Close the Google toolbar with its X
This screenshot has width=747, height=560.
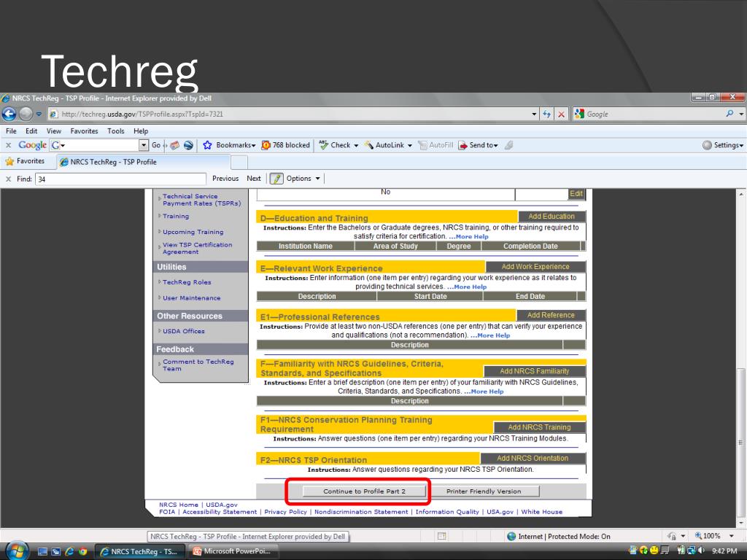point(8,145)
